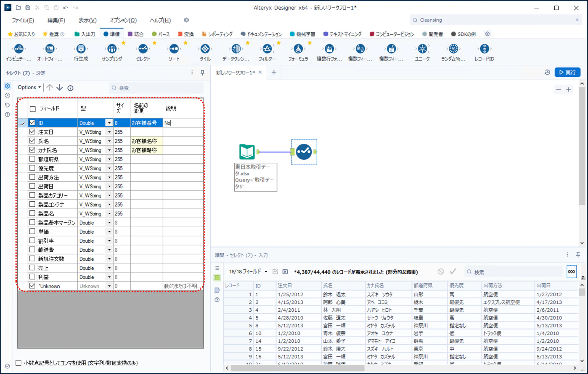Open the annotation tag icon in sidebar
Viewport: 588px width, 374px height.
point(7,105)
